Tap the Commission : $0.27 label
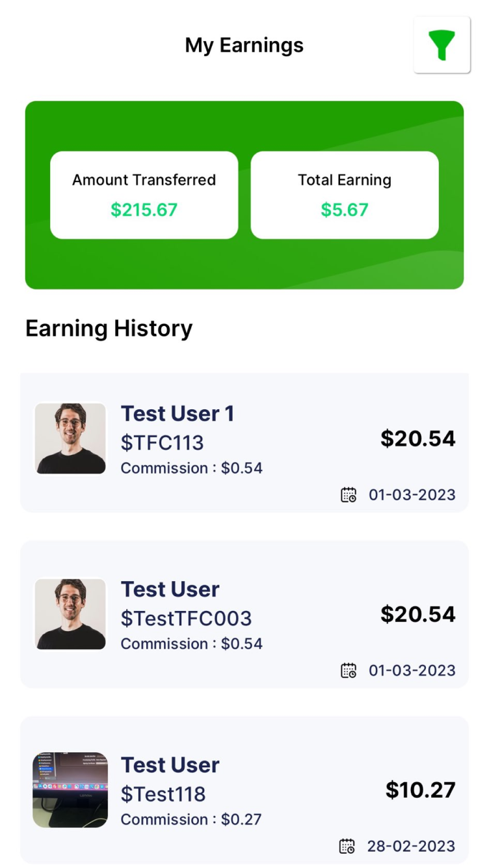This screenshot has width=489, height=868. [x=191, y=819]
